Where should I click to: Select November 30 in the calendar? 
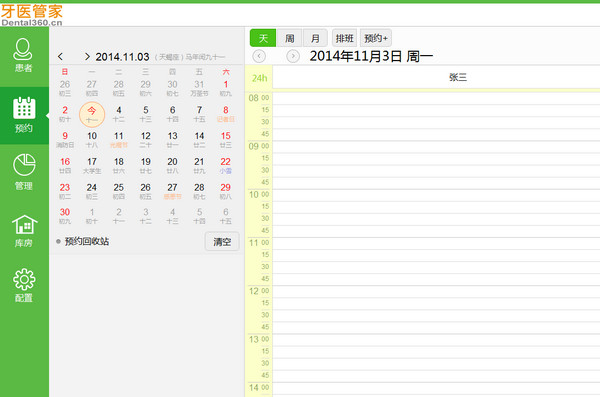[x=65, y=216]
